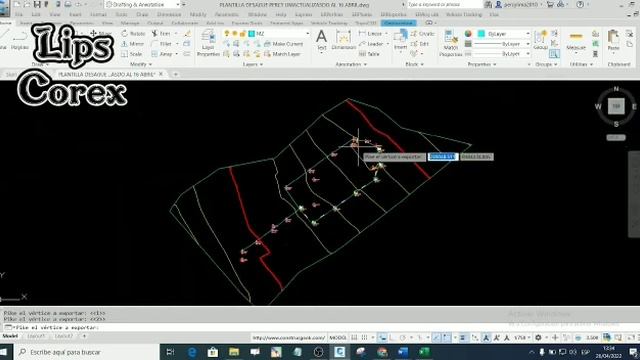The height and width of the screenshot is (360, 640).
Task: Select the Scale tool
Action: pyautogui.click(x=132, y=54)
